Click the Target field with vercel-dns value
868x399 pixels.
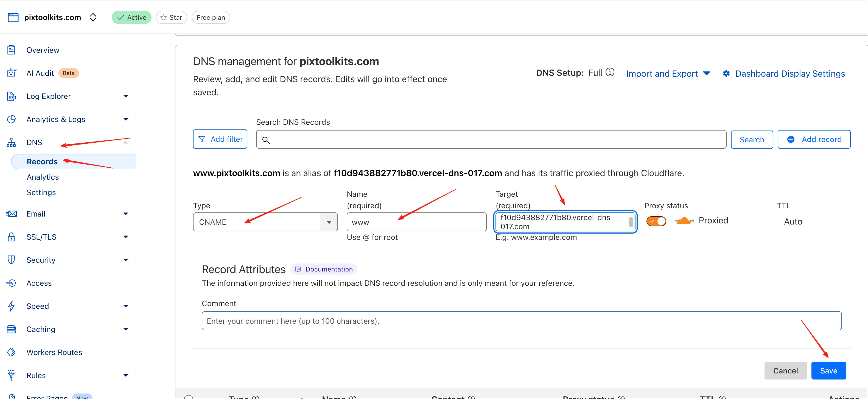[561, 222]
